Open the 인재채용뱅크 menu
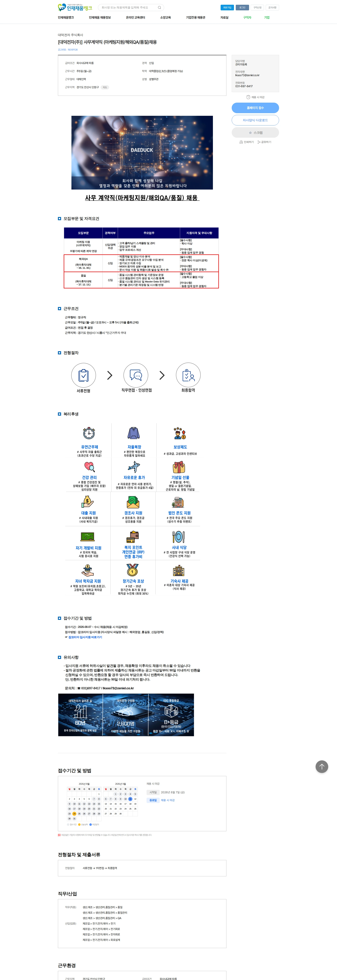 [66, 18]
